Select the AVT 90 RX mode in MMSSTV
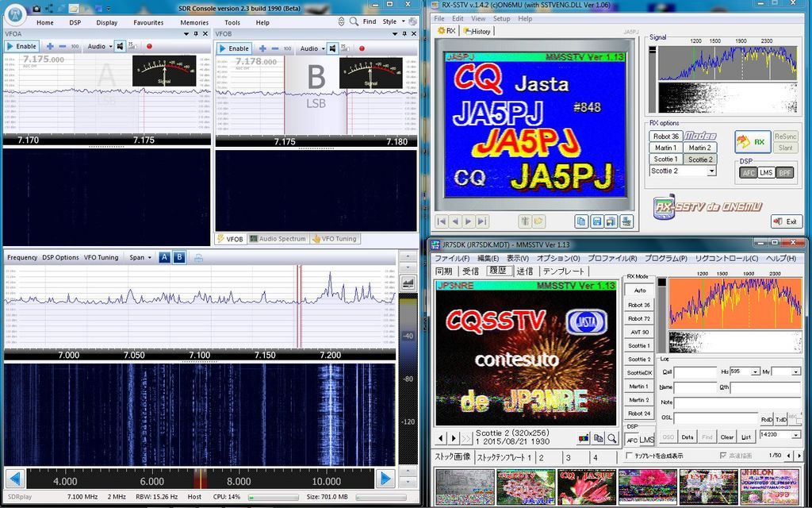The width and height of the screenshot is (812, 508). click(x=639, y=332)
